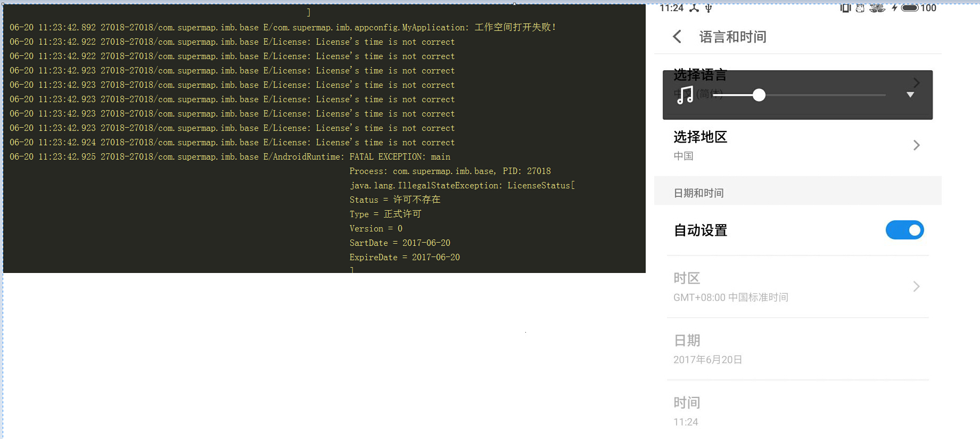This screenshot has width=980, height=439.
Task: Tap the frog-shaped status bar icon
Action: tap(877, 8)
